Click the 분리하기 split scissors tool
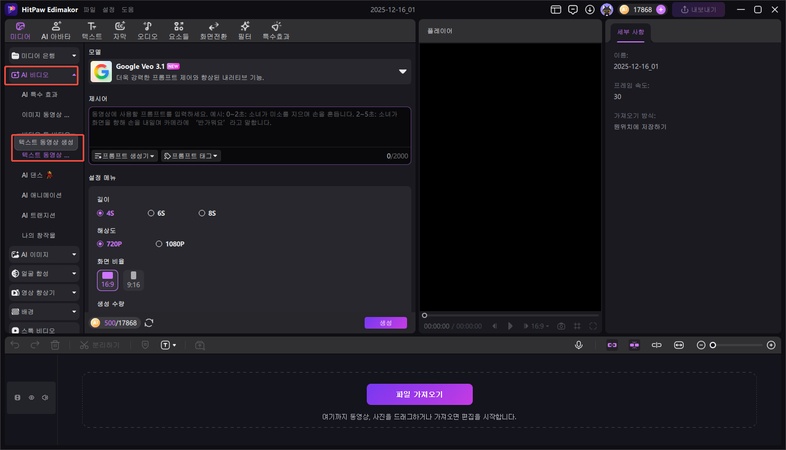 pos(99,345)
